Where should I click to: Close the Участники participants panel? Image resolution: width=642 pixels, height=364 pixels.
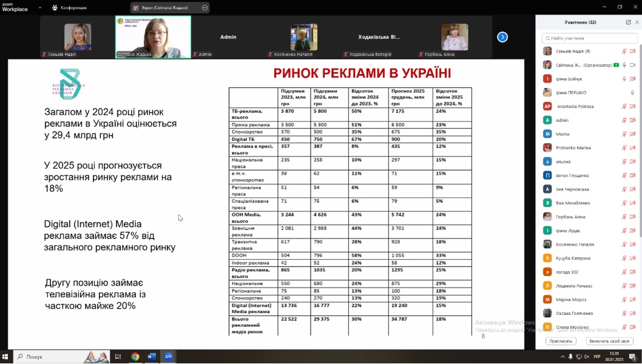(x=637, y=22)
